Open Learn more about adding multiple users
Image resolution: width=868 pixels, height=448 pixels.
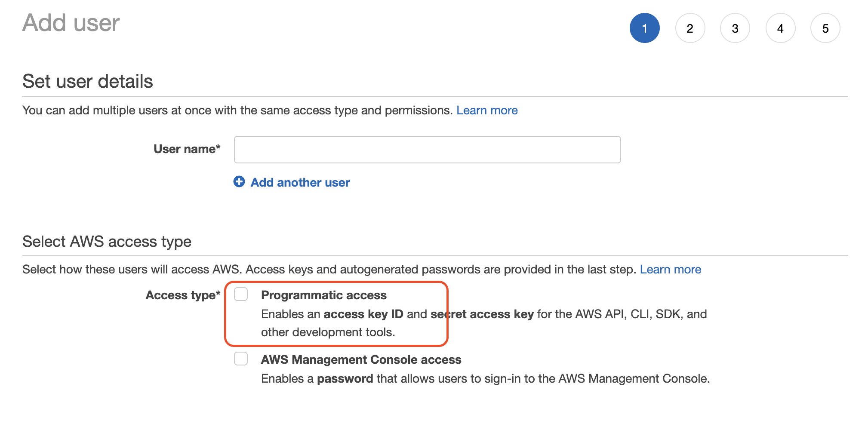487,110
